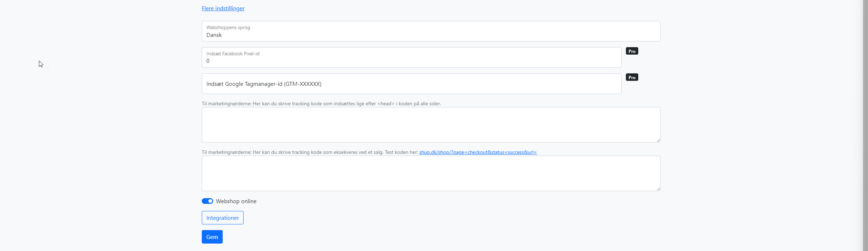Click the vertical page scrollbar
The height and width of the screenshot is (251, 868).
click(x=865, y=125)
